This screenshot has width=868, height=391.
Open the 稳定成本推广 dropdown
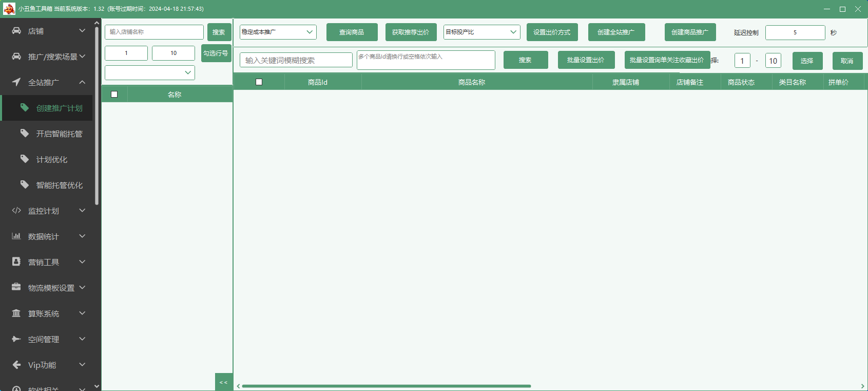tap(278, 32)
